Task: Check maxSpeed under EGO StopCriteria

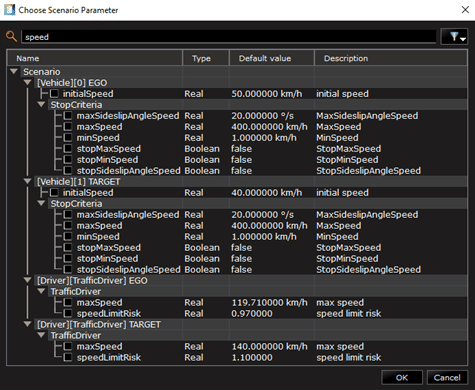Action: pos(68,127)
